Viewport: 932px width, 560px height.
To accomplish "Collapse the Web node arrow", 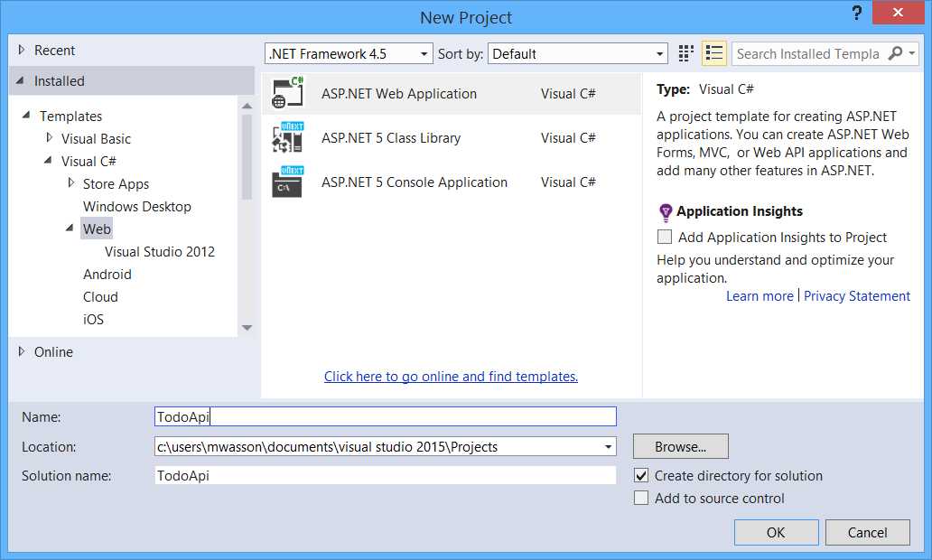I will click(70, 229).
